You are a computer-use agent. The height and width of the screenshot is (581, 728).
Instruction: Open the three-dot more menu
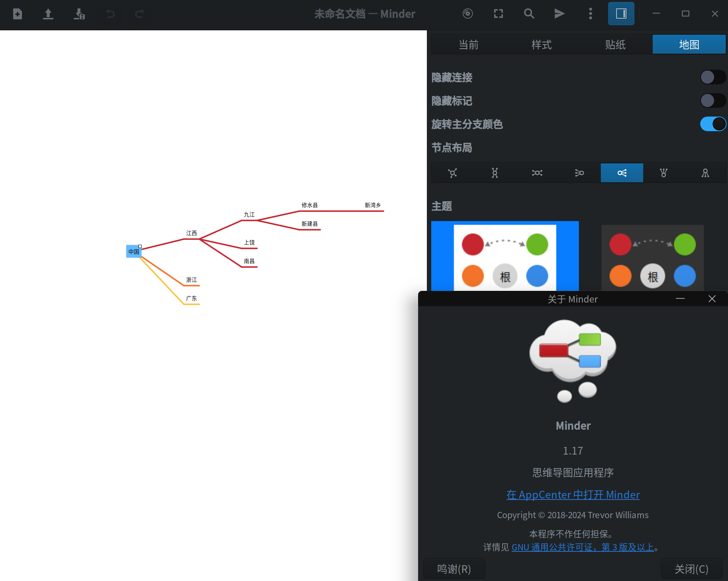point(590,14)
